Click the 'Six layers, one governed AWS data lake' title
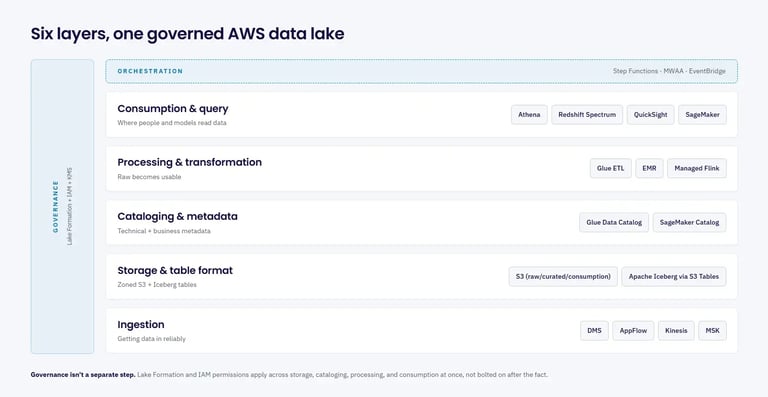Screen dimensions: 768x397 [188, 34]
